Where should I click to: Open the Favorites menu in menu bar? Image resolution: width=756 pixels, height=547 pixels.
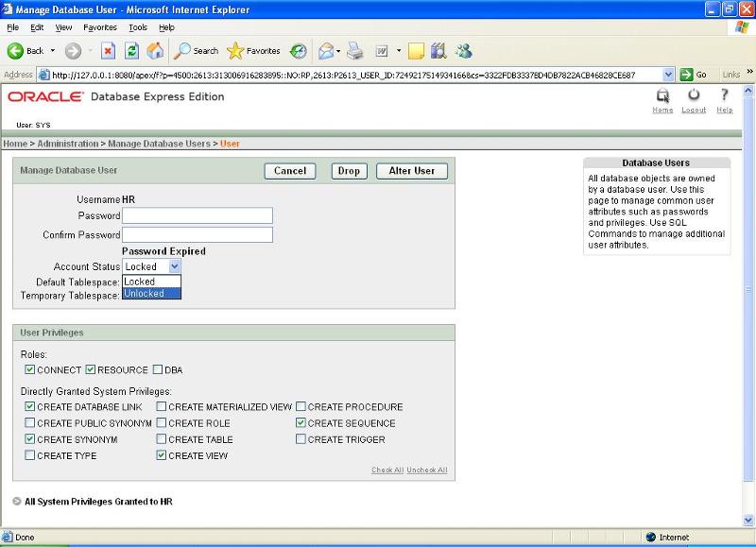tap(100, 27)
